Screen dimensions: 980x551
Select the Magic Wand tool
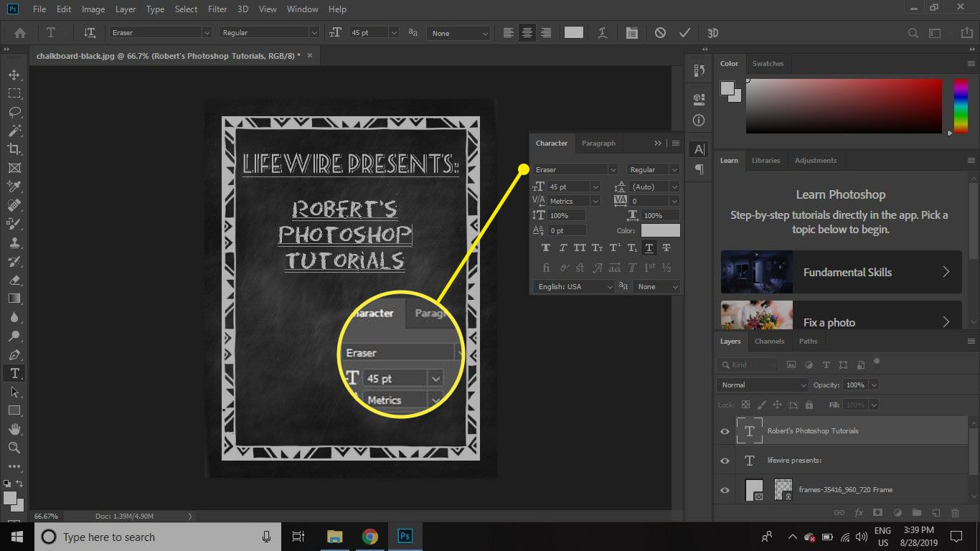[x=14, y=131]
